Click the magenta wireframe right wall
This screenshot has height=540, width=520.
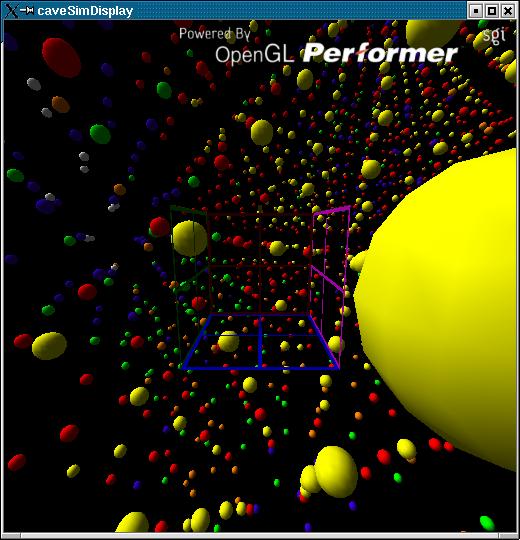pos(330,286)
